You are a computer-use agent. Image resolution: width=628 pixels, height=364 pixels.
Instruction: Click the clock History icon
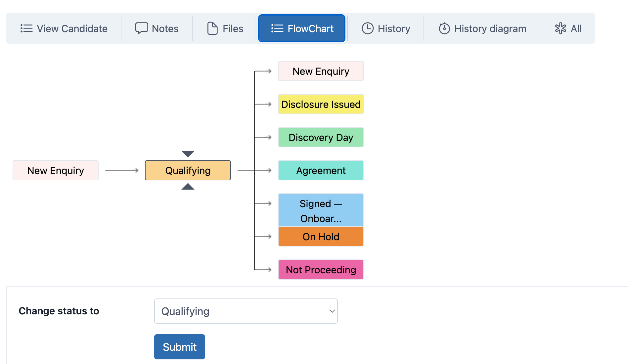coord(368,28)
